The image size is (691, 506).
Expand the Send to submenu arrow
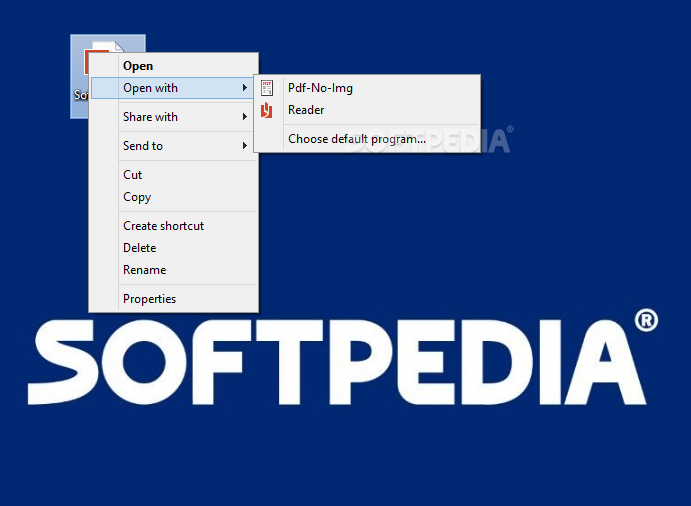pyautogui.click(x=245, y=146)
